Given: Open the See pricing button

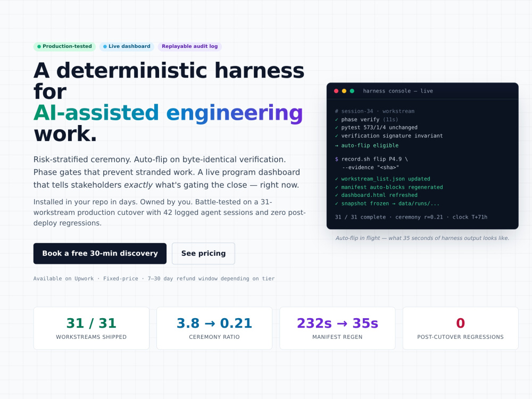Looking at the screenshot, I should 203,253.
